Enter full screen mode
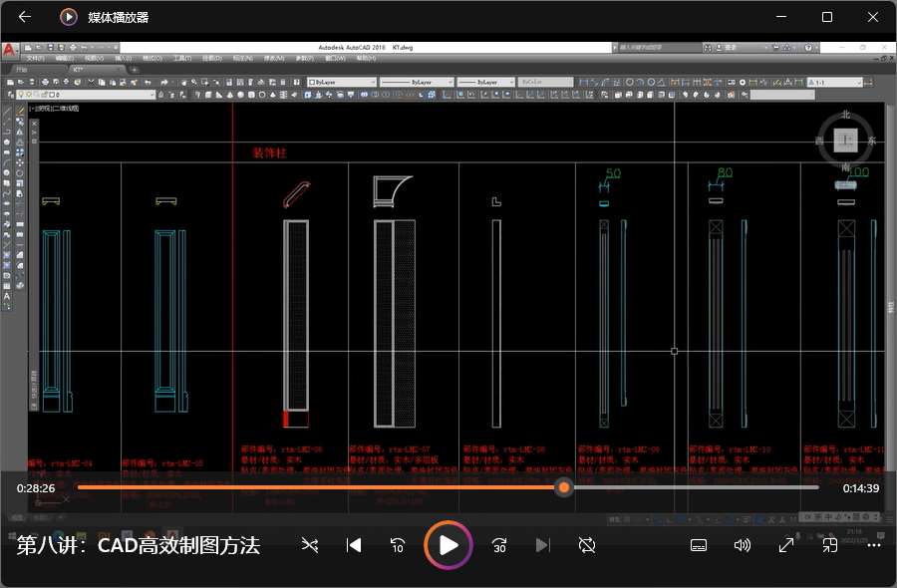 [786, 545]
